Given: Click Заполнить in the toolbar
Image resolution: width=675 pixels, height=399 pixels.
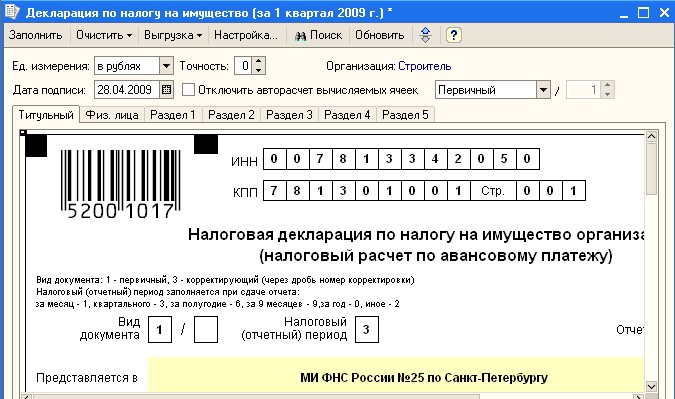Looking at the screenshot, I should point(35,35).
